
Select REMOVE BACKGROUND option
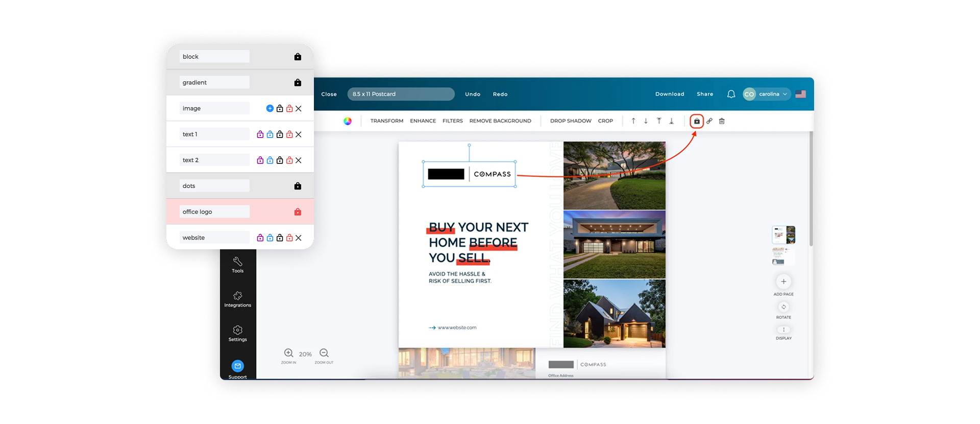click(x=500, y=121)
